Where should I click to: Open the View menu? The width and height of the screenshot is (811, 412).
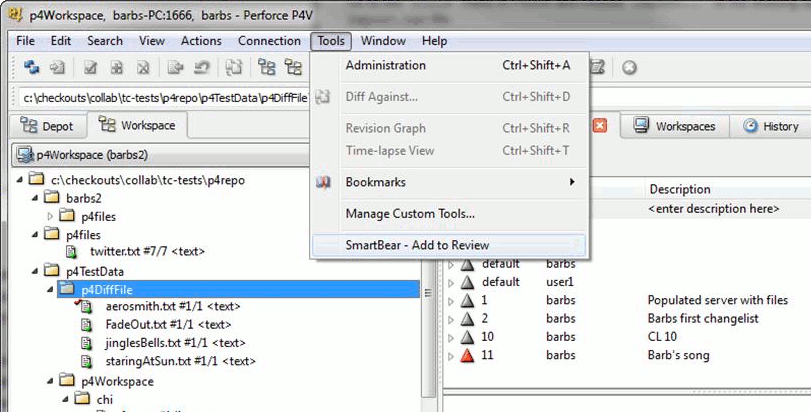(152, 41)
